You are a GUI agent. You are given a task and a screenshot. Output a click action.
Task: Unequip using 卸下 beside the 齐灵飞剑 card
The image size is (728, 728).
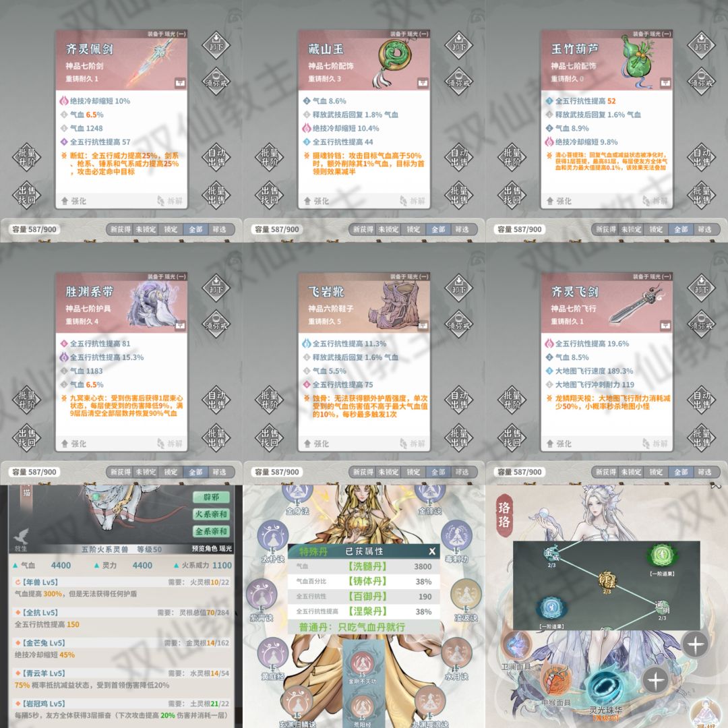coord(701,288)
